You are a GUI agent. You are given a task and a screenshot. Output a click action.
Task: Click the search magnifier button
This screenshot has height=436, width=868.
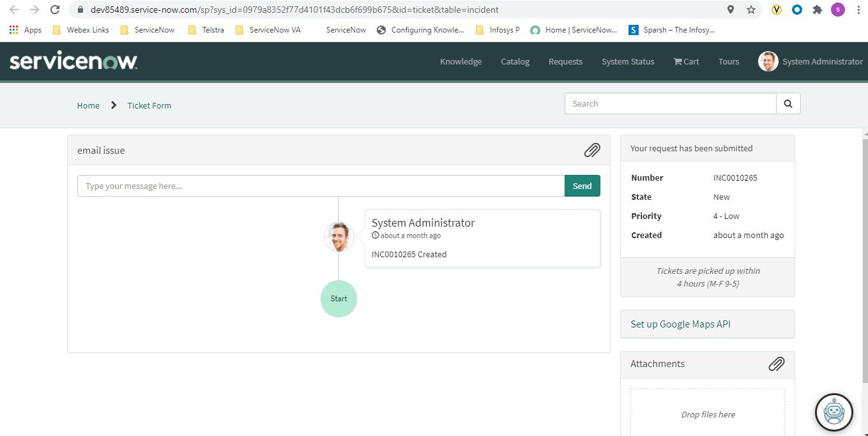788,104
